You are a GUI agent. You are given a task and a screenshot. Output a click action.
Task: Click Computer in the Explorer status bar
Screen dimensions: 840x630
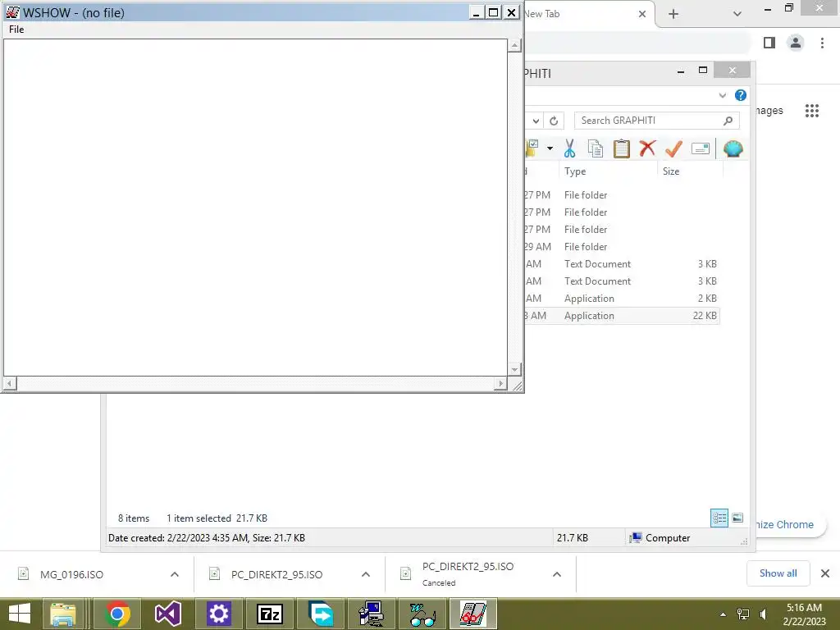tap(660, 538)
